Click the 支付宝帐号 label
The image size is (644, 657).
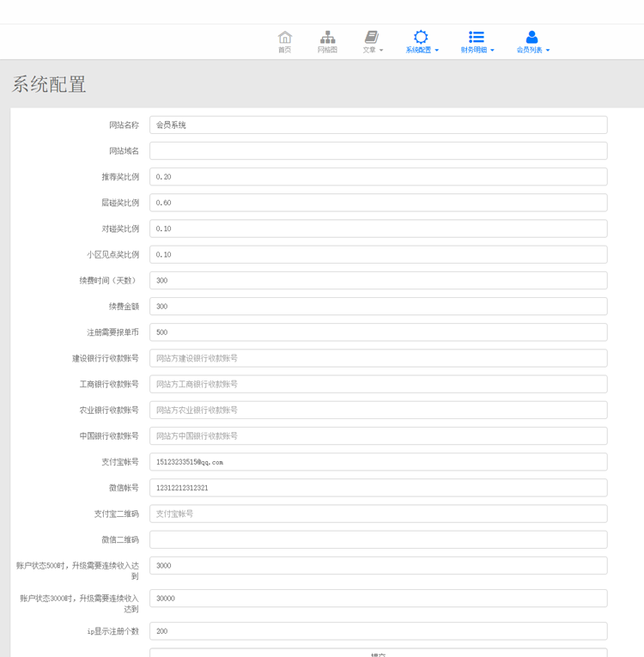click(120, 462)
